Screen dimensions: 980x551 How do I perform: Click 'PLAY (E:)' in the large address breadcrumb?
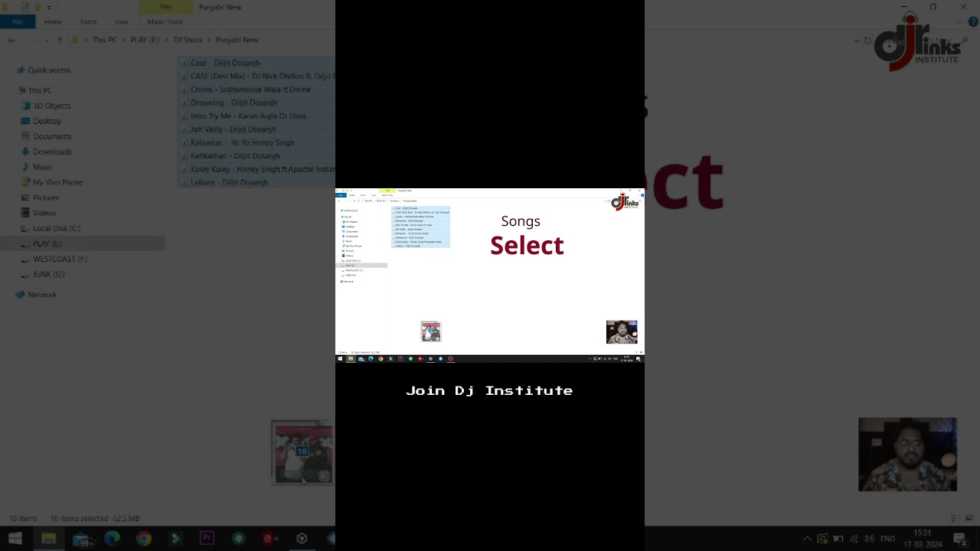point(145,40)
